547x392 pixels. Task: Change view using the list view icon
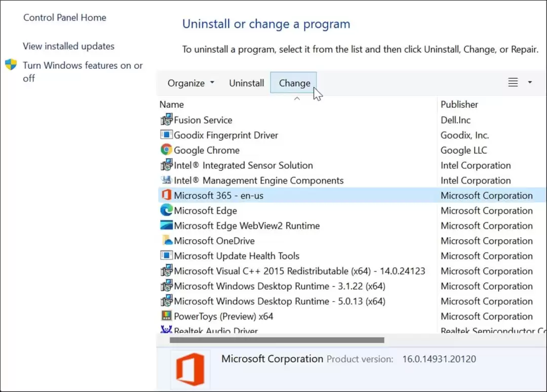[513, 83]
